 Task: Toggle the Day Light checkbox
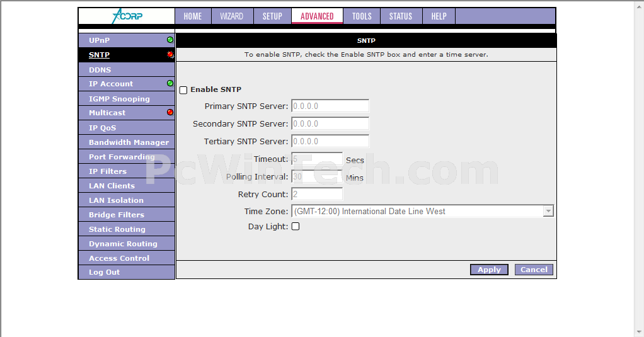point(296,226)
